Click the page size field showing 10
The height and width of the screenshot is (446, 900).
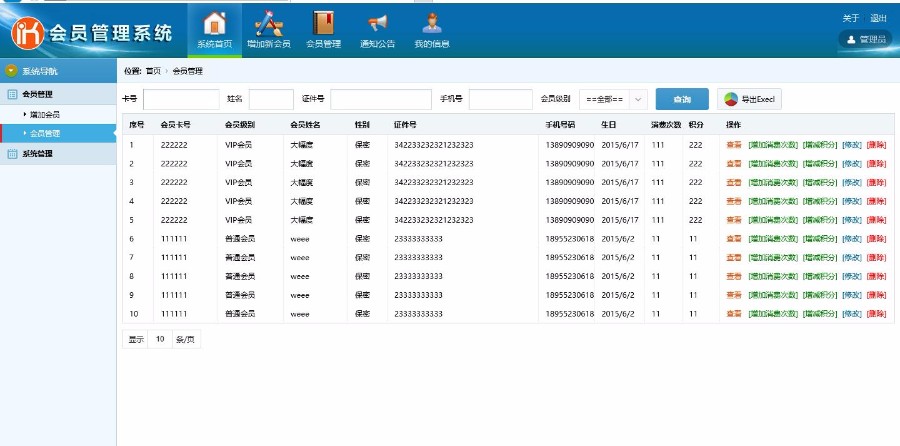tap(160, 339)
